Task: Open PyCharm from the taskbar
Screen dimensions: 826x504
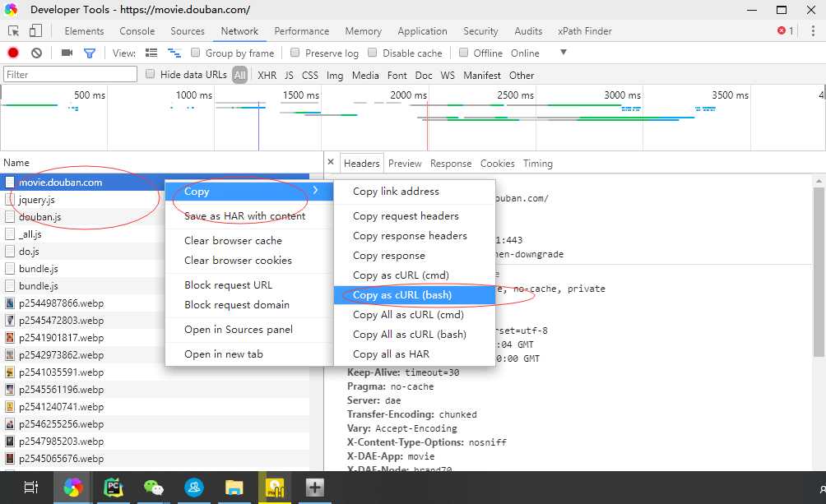Action: [114, 488]
